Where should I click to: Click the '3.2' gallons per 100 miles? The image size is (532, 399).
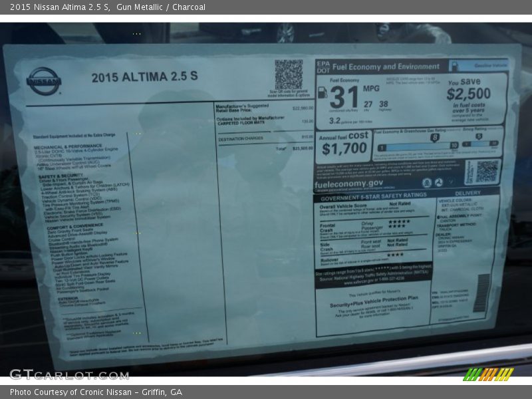pos(334,120)
